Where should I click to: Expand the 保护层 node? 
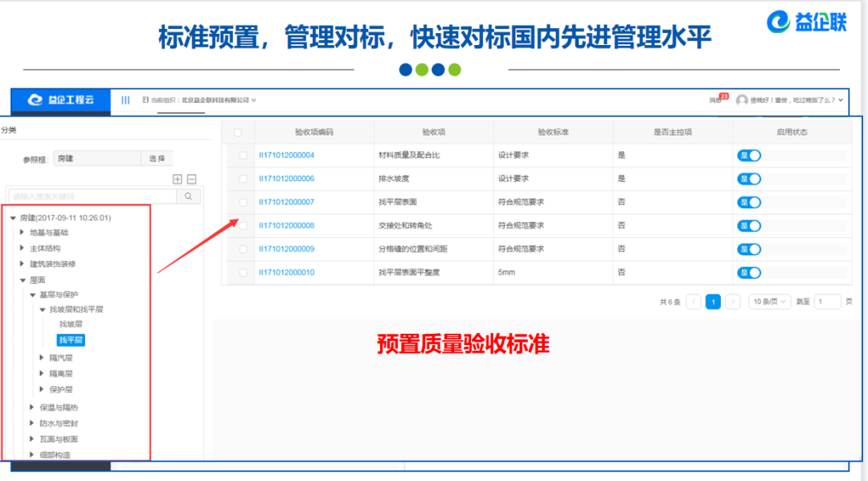[42, 389]
